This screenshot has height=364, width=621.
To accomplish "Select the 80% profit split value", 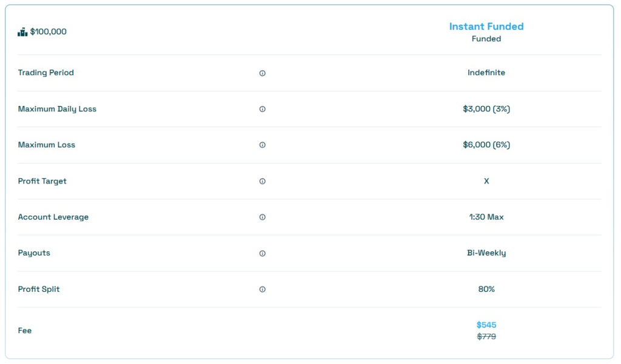I will (x=486, y=289).
